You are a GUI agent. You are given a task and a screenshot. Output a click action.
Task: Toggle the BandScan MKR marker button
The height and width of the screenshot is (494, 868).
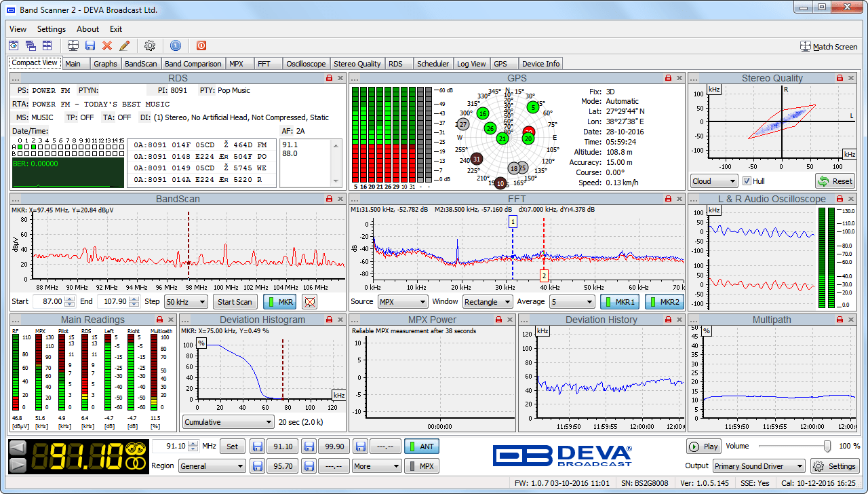click(x=279, y=302)
